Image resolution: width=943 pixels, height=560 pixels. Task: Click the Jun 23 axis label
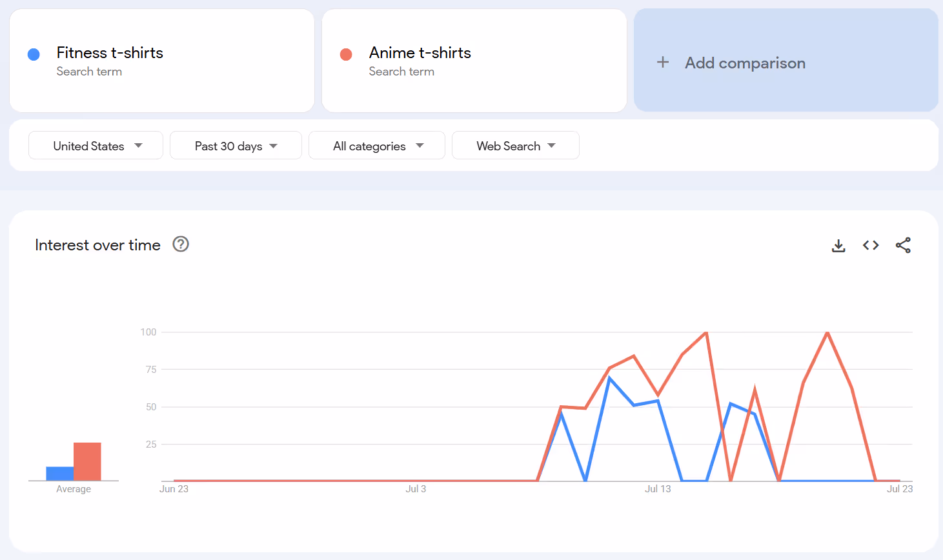[x=174, y=489]
